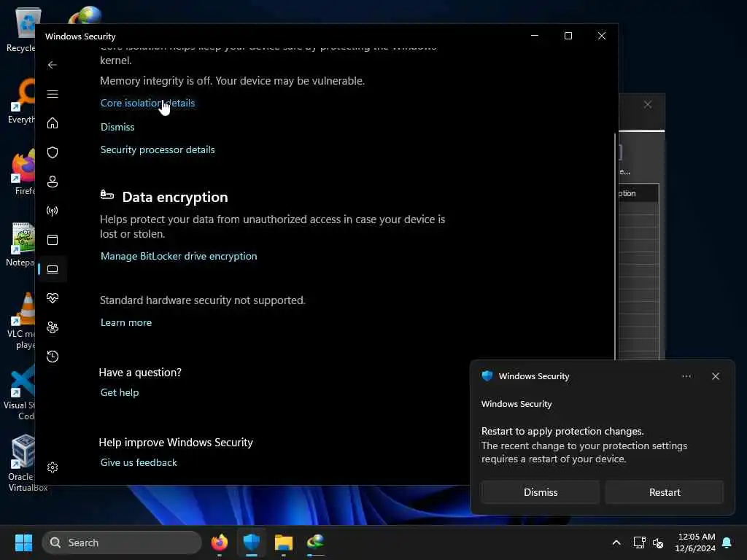Open Manage BitLocker drive encryption link
This screenshot has height=560, width=747.
tap(179, 256)
